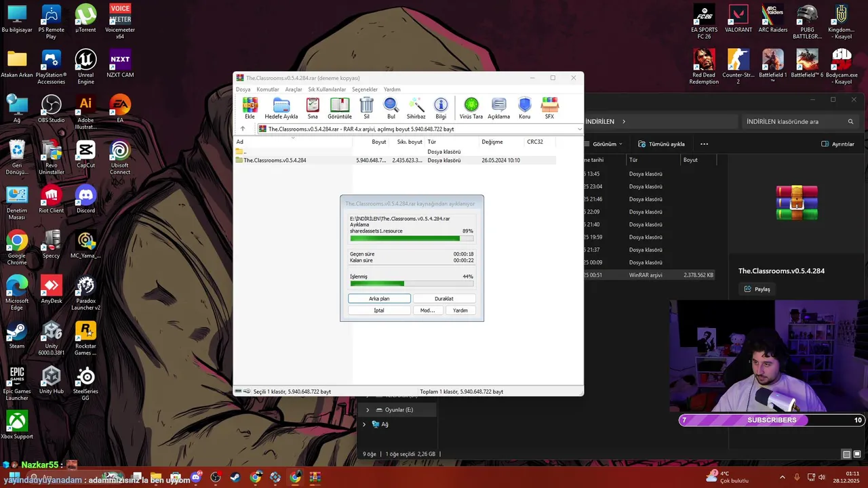Click the Steam icon in the taskbar
The width and height of the screenshot is (868, 488).
[235, 477]
